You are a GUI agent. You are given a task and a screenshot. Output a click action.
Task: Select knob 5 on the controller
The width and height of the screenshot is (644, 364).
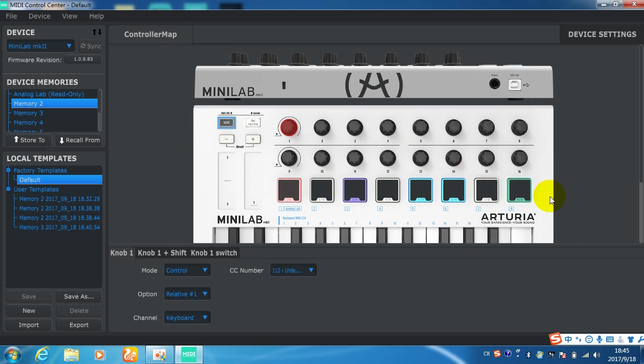420,127
